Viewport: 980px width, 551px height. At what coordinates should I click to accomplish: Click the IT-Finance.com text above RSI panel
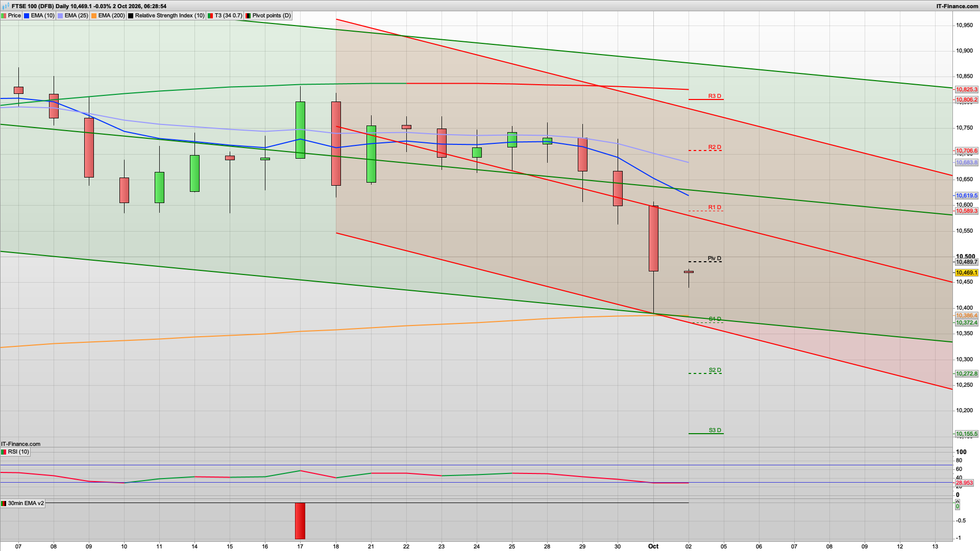click(x=20, y=444)
